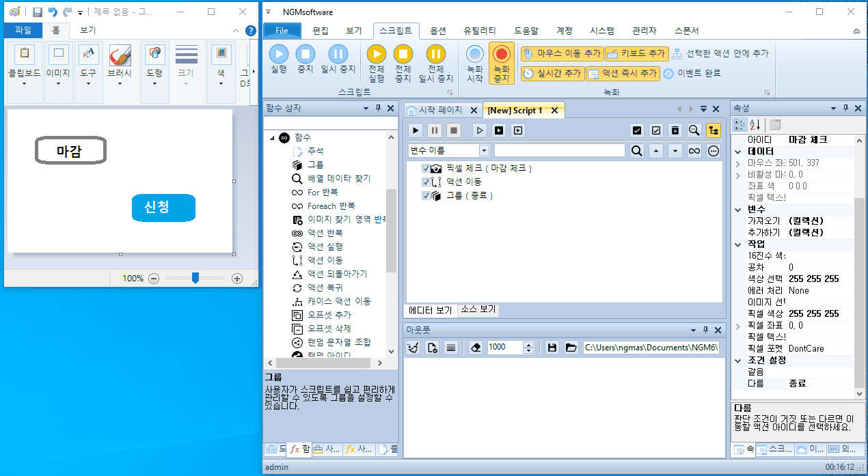868x476 pixels.
Task: Click the output line count 1000 field
Action: coord(505,347)
